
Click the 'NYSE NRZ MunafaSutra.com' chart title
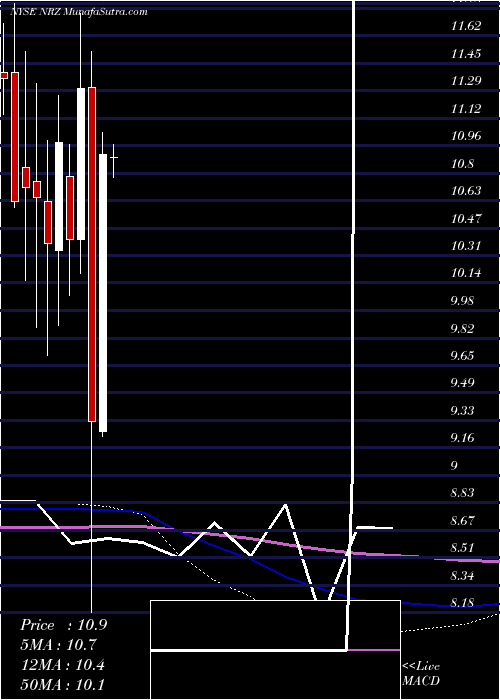pos(79,12)
